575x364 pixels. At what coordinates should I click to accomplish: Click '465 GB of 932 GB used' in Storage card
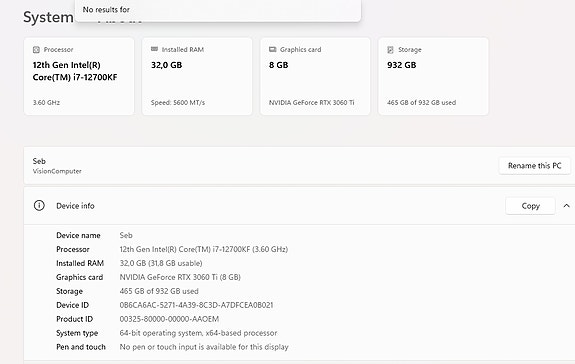421,103
